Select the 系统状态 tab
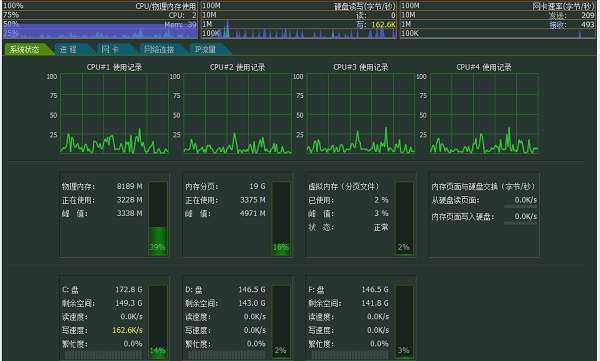Image resolution: width=600 pixels, height=361 pixels. pos(26,49)
